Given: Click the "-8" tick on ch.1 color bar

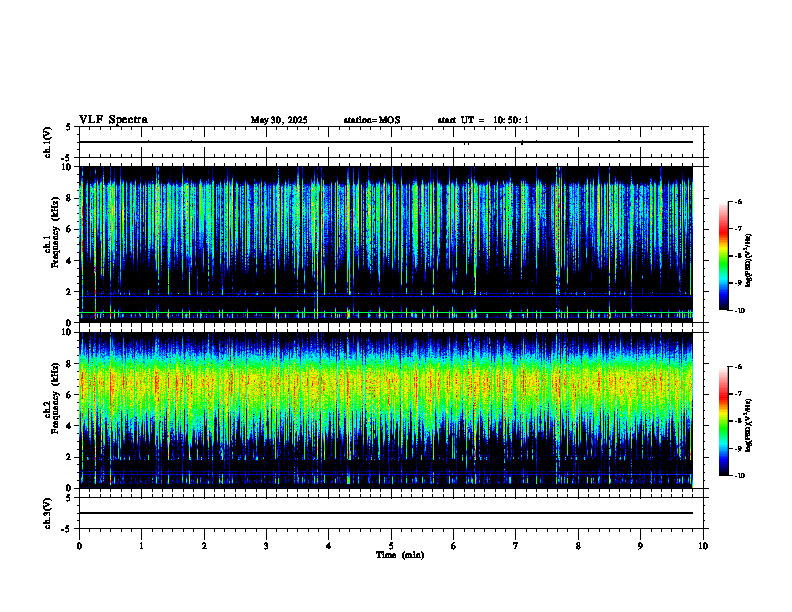Looking at the screenshot, I should click(x=739, y=256).
